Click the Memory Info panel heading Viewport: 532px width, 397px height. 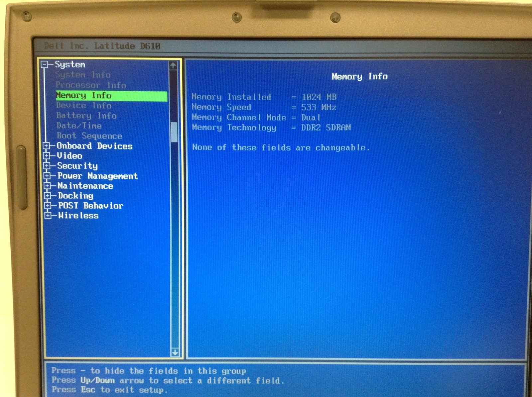[x=360, y=77]
